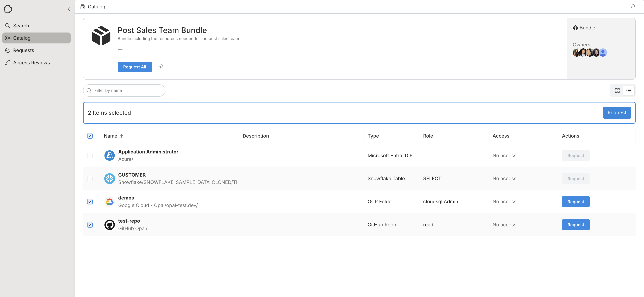Click the notification bell icon

tap(633, 7)
